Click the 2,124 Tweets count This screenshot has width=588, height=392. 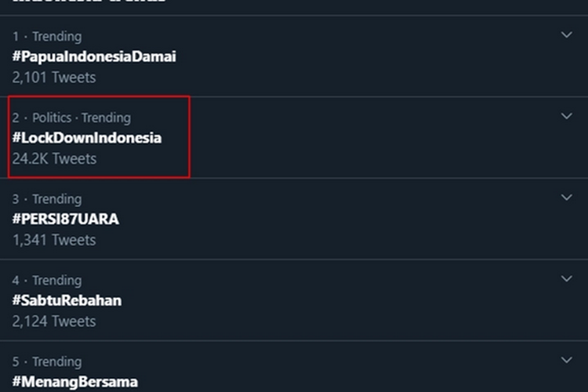(x=53, y=321)
